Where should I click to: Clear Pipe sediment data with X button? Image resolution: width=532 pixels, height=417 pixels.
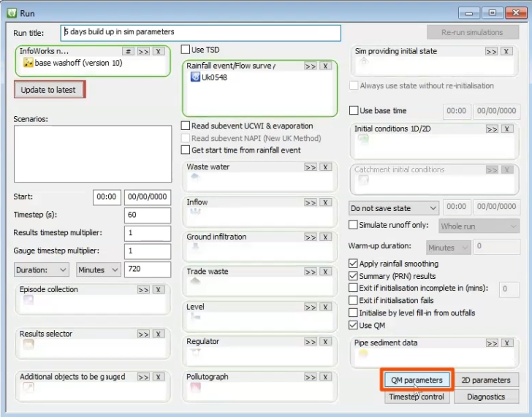point(507,343)
